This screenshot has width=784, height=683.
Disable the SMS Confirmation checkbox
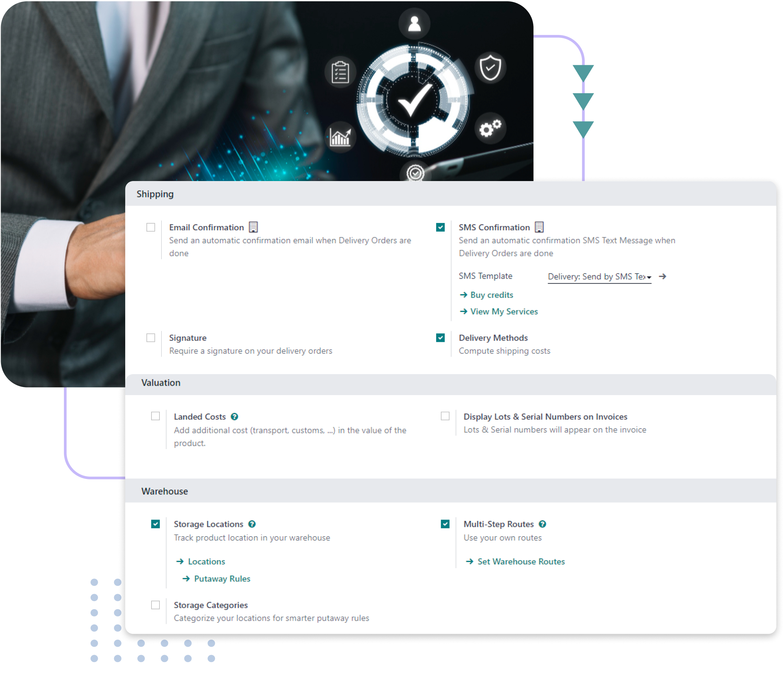pos(441,228)
